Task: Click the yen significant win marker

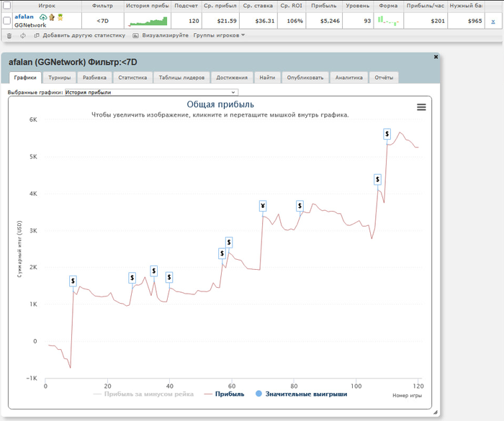Action: click(263, 206)
